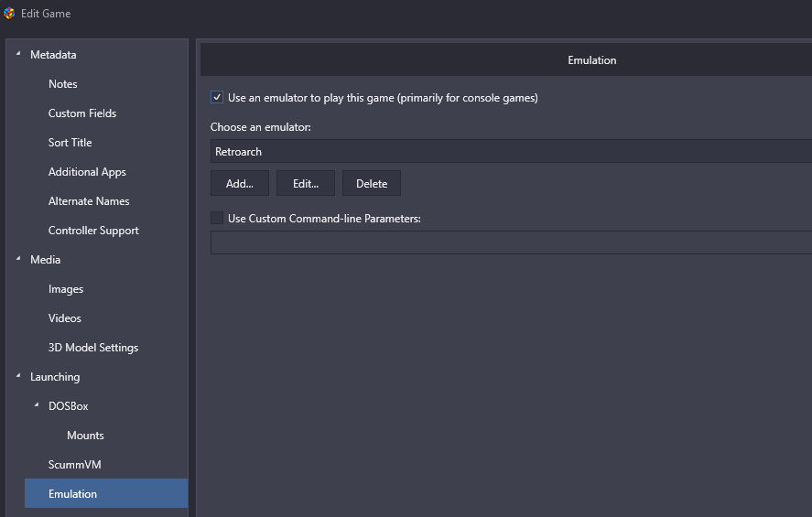The image size is (812, 517).
Task: Select Mounts under DOSBox
Action: click(85, 436)
